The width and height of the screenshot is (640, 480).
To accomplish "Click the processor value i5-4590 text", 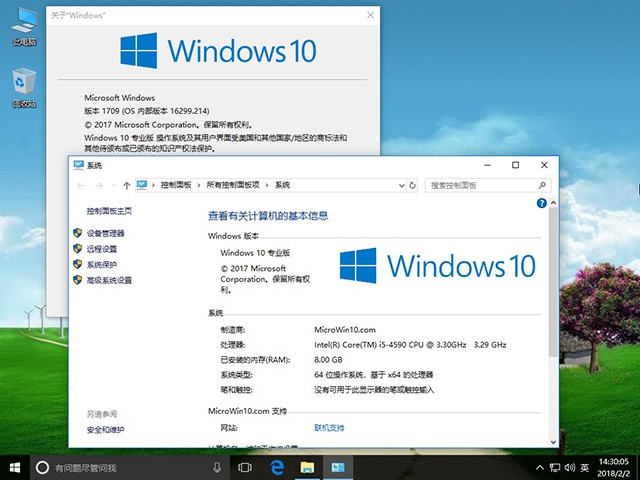I will [410, 345].
